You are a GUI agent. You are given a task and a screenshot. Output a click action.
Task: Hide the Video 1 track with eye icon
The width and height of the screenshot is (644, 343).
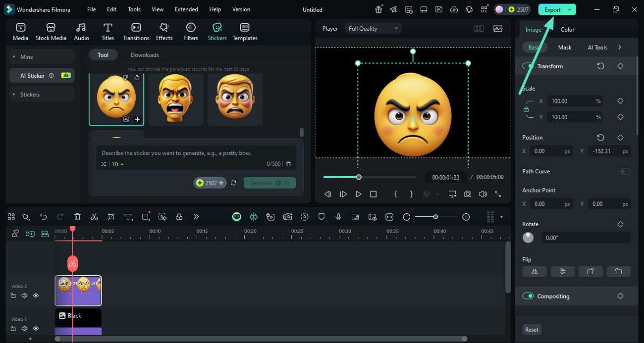coord(36,329)
